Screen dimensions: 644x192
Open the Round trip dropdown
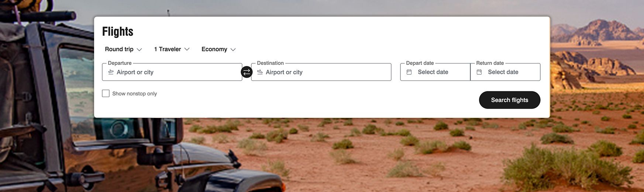tap(123, 49)
